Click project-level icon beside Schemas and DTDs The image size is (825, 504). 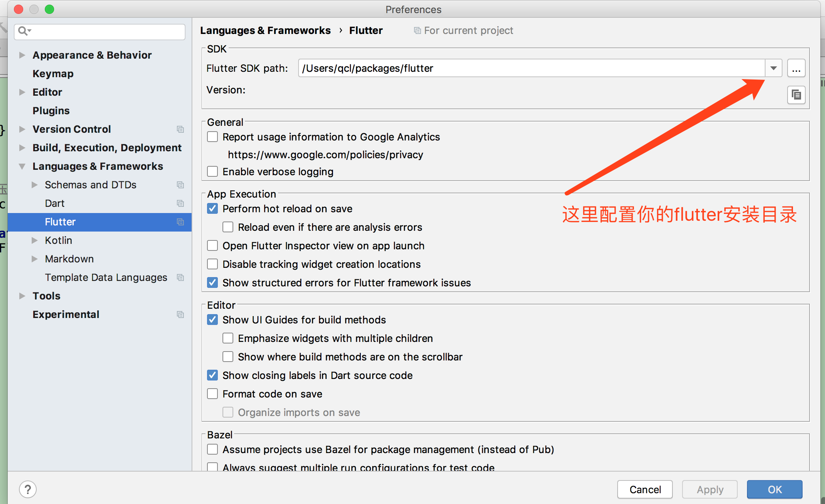[180, 185]
